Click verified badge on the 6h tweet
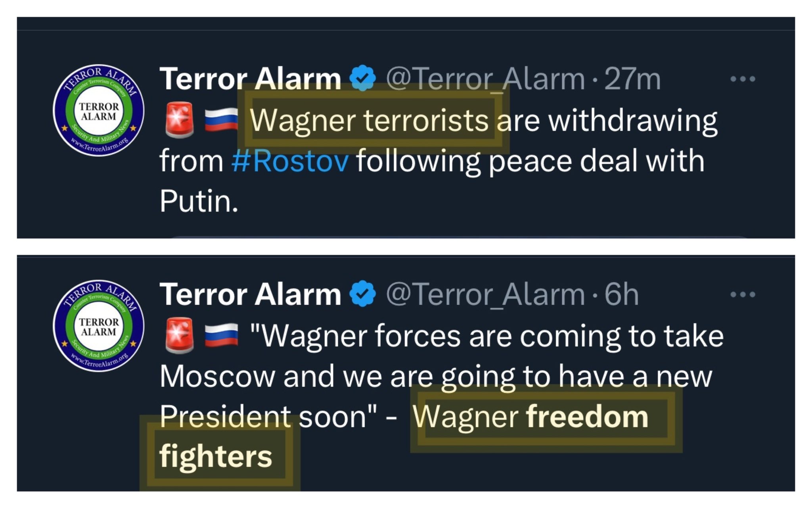Image resolution: width=812 pixels, height=508 pixels. [x=362, y=294]
